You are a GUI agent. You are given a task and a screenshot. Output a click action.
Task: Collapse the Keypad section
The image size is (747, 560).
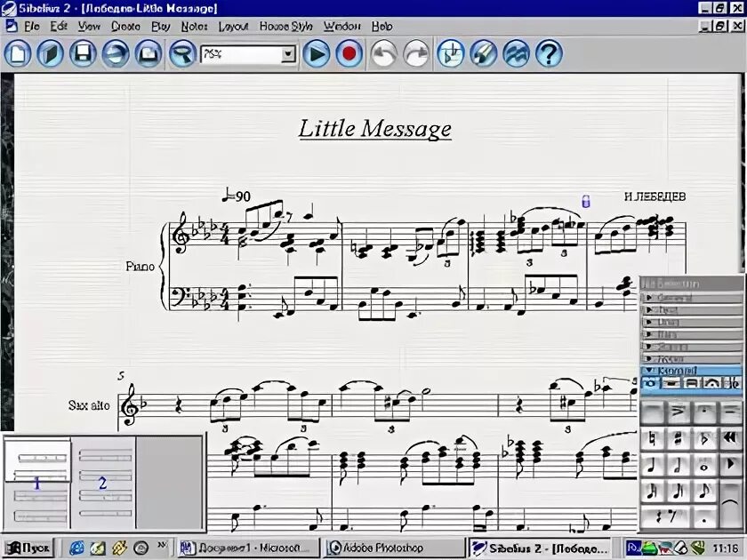[691, 370]
